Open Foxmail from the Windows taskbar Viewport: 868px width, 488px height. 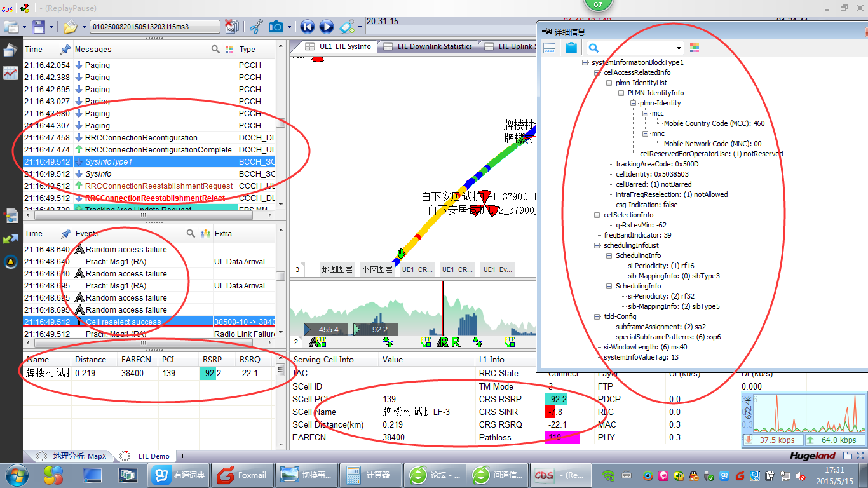point(242,475)
